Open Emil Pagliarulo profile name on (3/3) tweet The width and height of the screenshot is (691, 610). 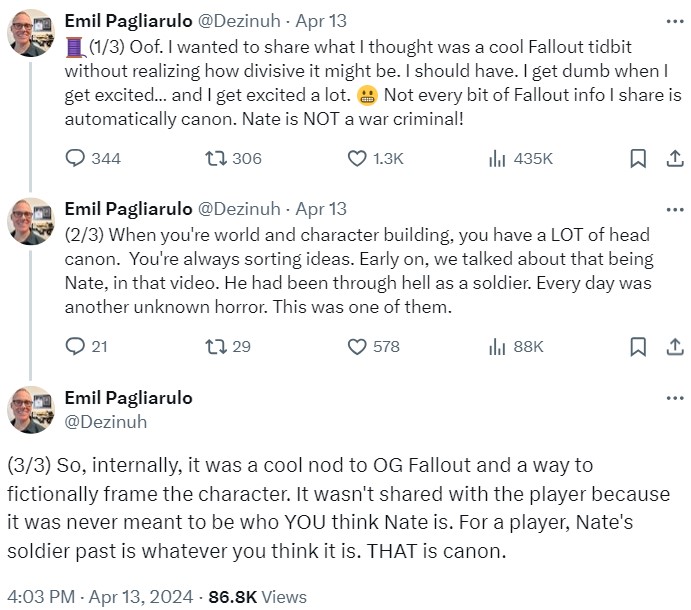(x=128, y=397)
